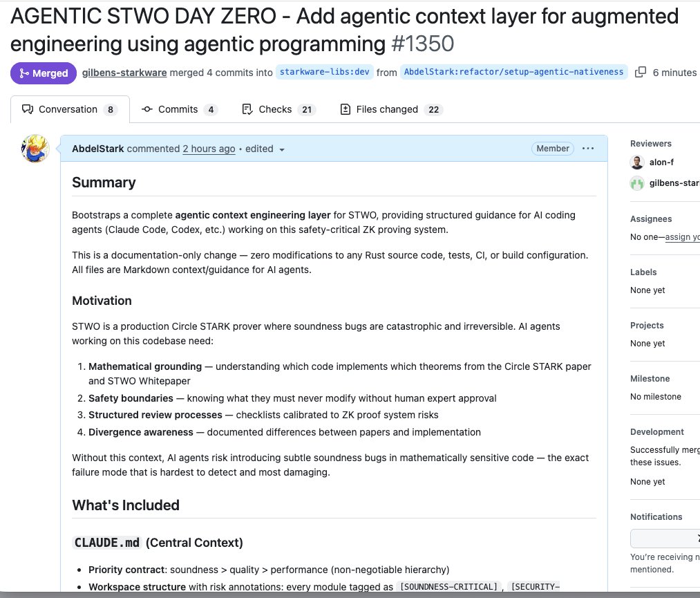This screenshot has width=700, height=598.
Task: Click the Summary heading
Action: (104, 183)
